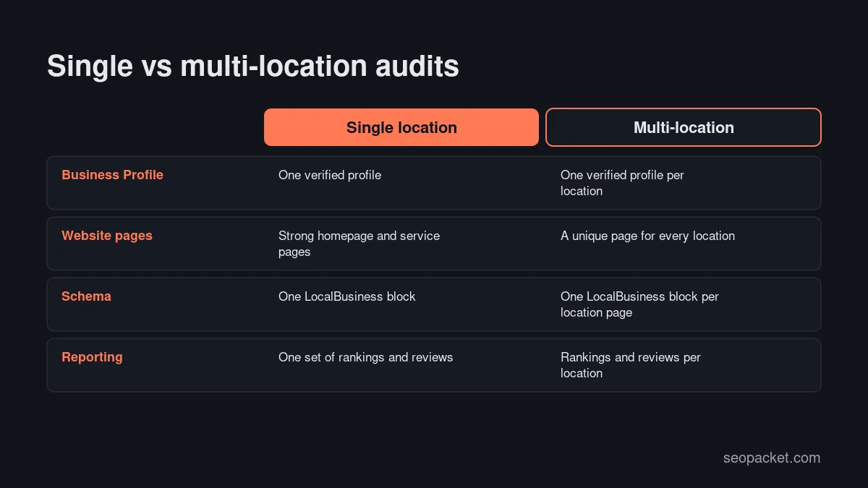This screenshot has width=868, height=488.
Task: Click 'One LocalBusiness block per location page'
Action: [639, 304]
